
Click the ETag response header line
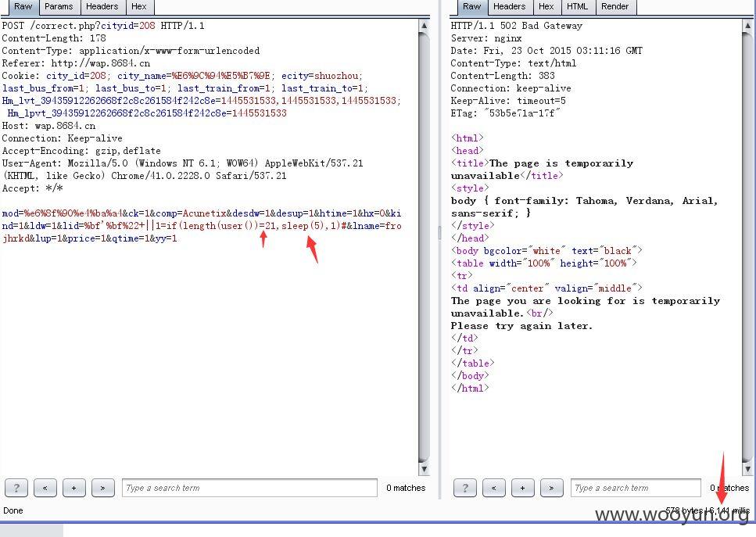505,113
